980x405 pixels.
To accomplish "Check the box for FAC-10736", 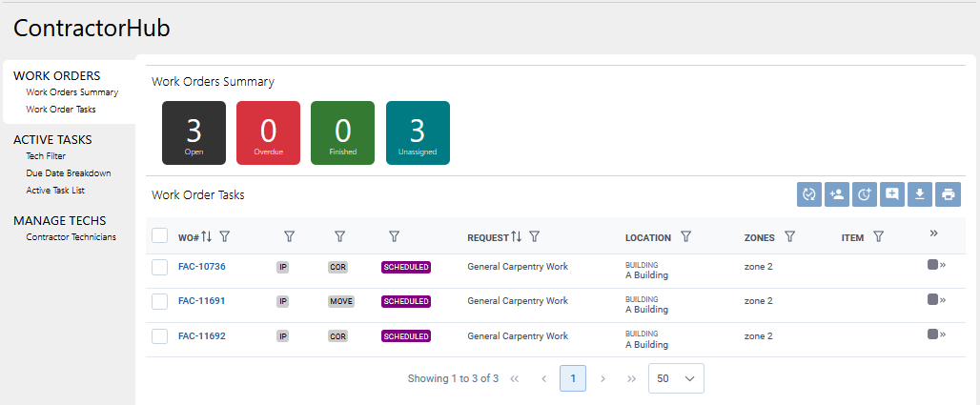I will (x=160, y=268).
